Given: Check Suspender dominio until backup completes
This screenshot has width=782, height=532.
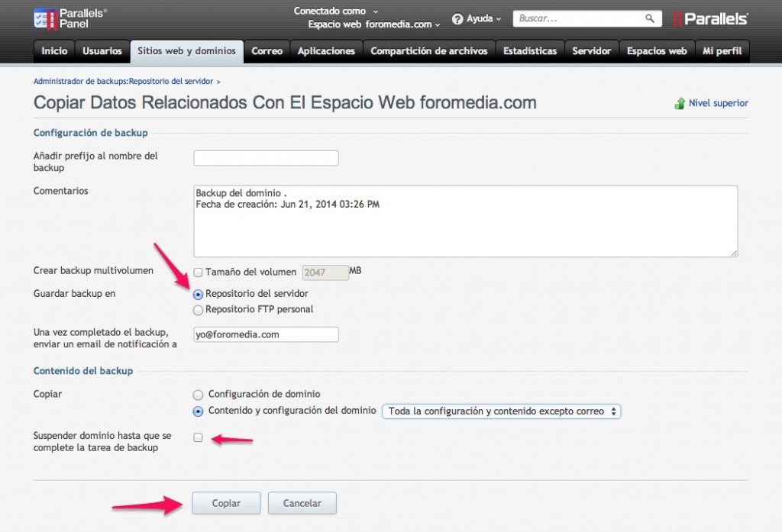Looking at the screenshot, I should (x=199, y=437).
